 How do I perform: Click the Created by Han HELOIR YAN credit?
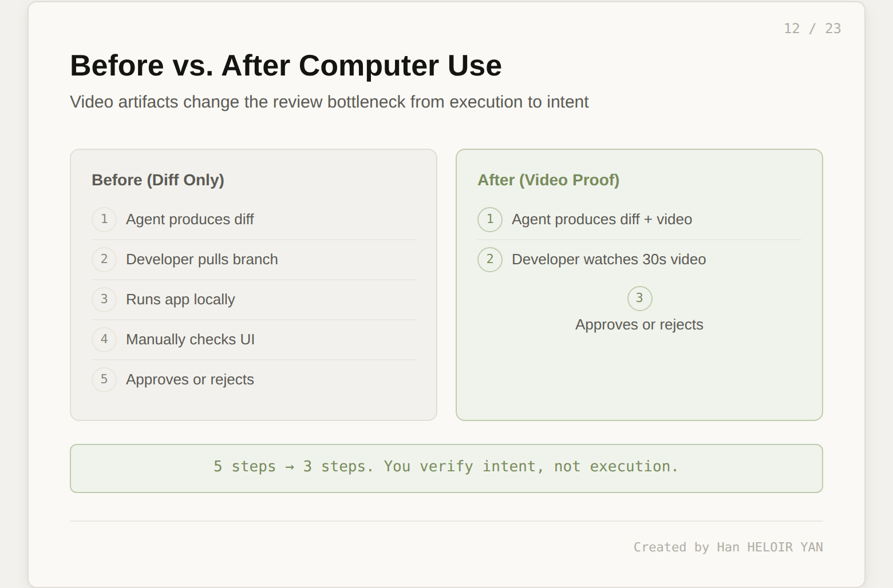coord(728,547)
